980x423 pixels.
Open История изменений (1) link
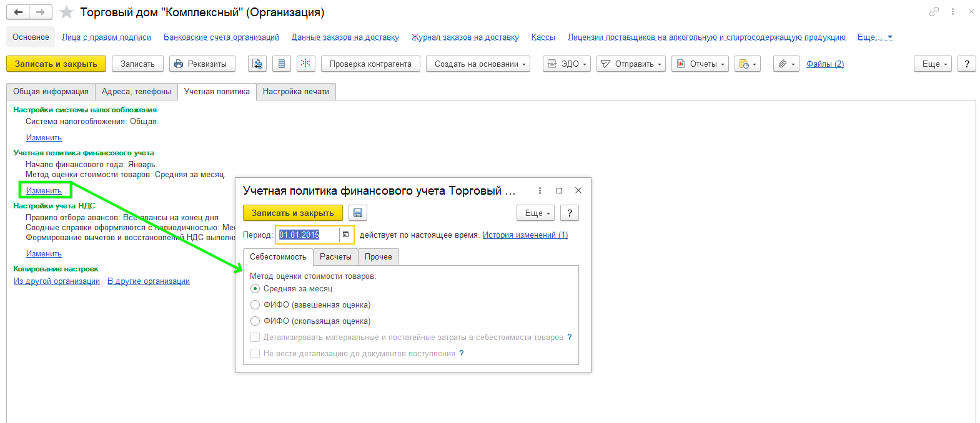[x=525, y=235]
